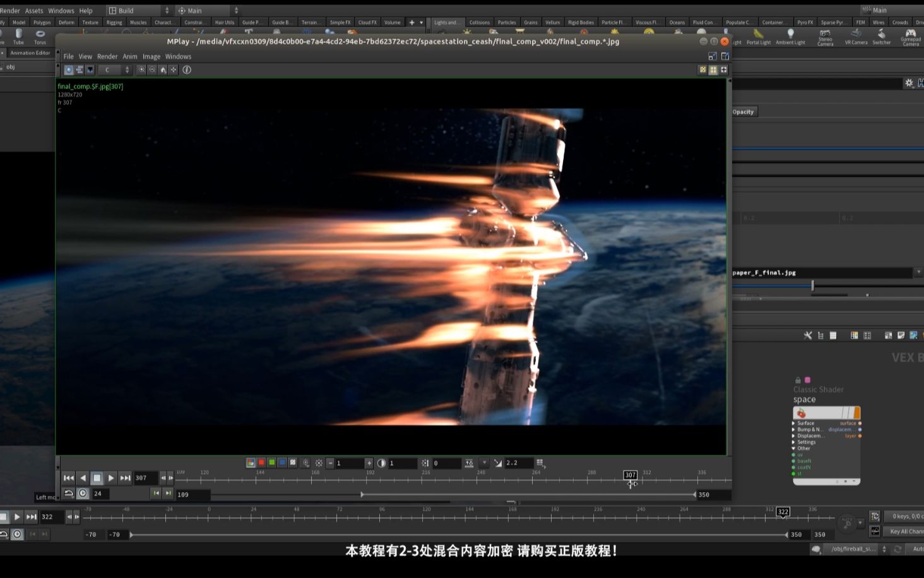
Task: Jump to last frame in MPlay
Action: [x=125, y=478]
